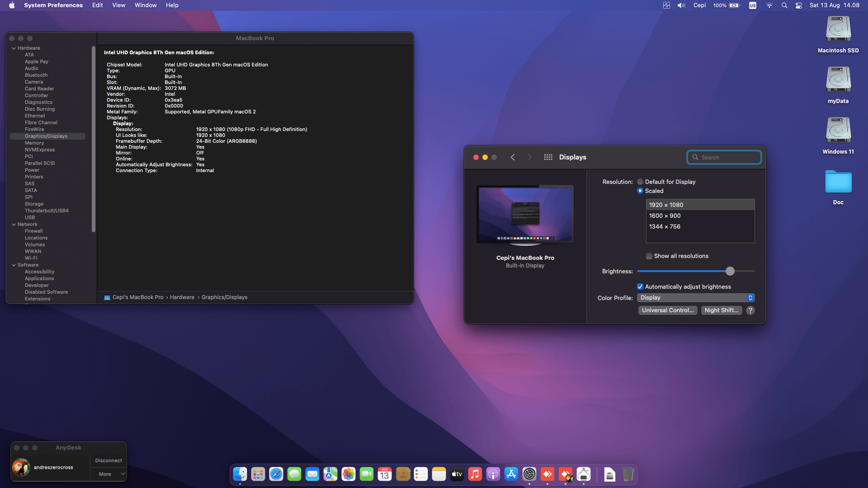Launch FaceTime from the Dock

coord(367,474)
